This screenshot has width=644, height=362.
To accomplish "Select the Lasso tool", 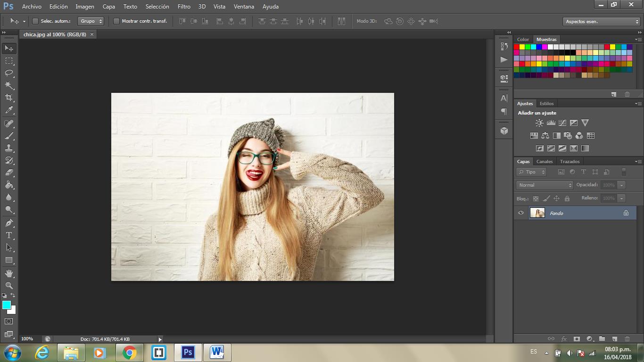I will [9, 73].
